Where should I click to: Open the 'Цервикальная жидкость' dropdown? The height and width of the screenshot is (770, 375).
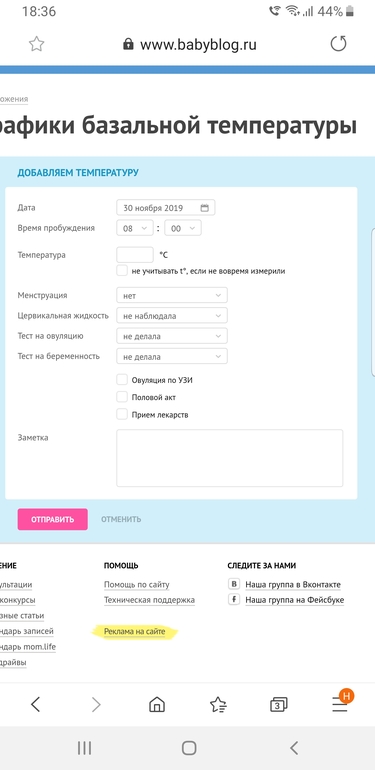point(172,316)
